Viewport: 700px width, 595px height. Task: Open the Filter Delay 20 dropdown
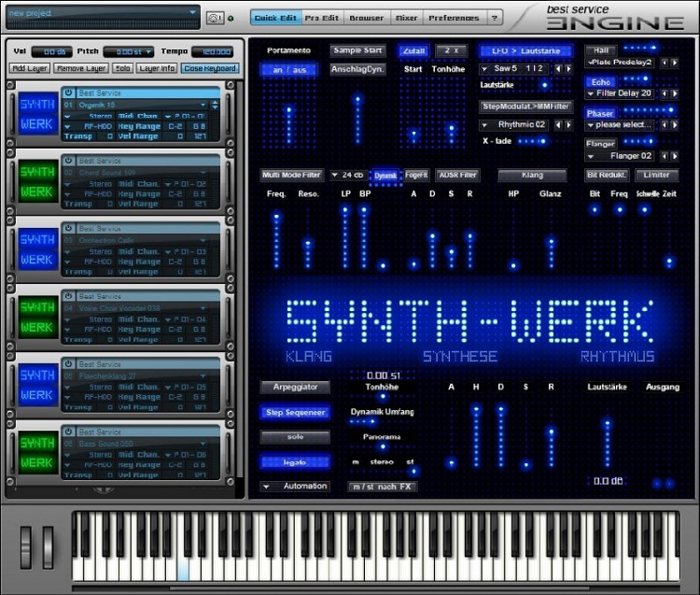[621, 93]
